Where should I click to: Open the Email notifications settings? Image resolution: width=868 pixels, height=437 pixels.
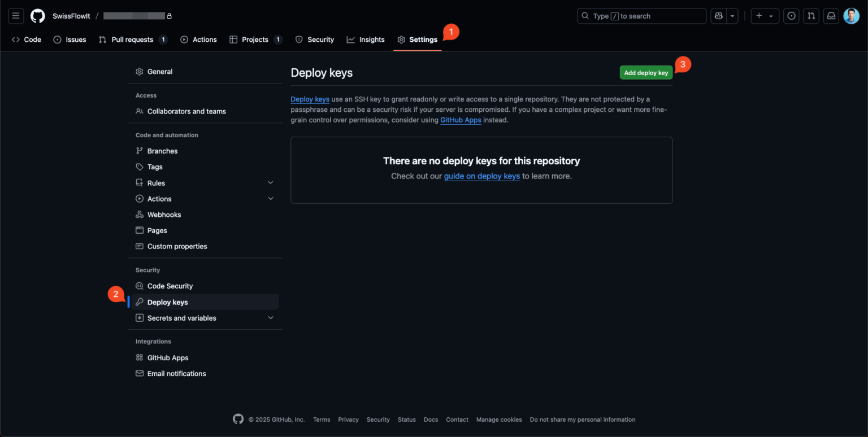tap(176, 373)
